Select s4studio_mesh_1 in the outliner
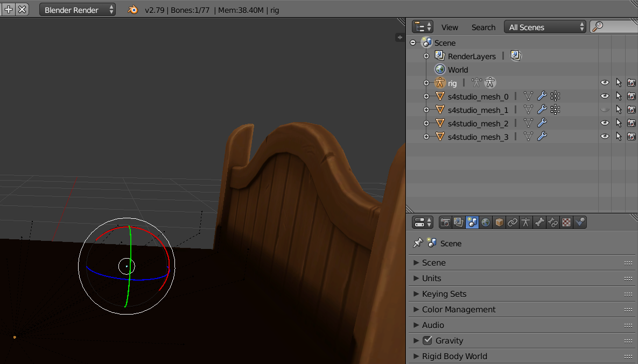 pos(478,110)
